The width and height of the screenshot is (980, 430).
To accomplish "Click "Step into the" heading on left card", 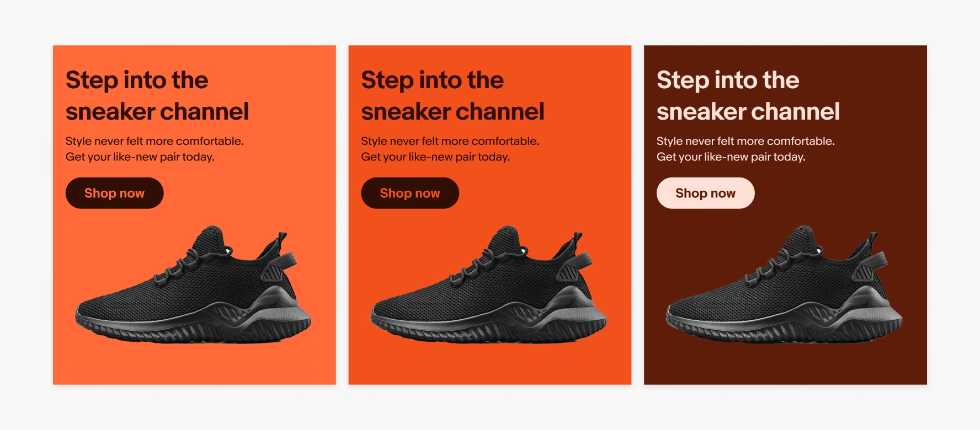I will 137,80.
